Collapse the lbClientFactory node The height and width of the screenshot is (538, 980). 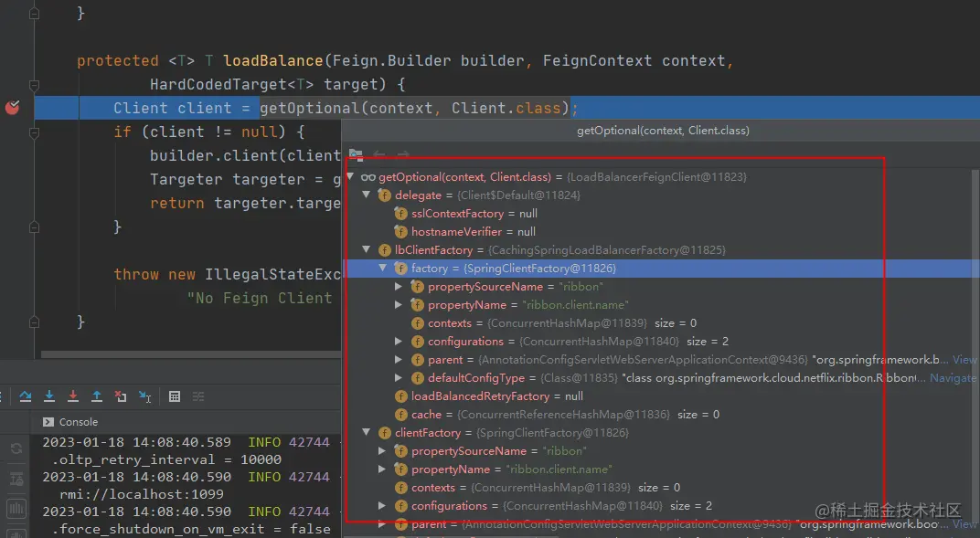coord(367,249)
